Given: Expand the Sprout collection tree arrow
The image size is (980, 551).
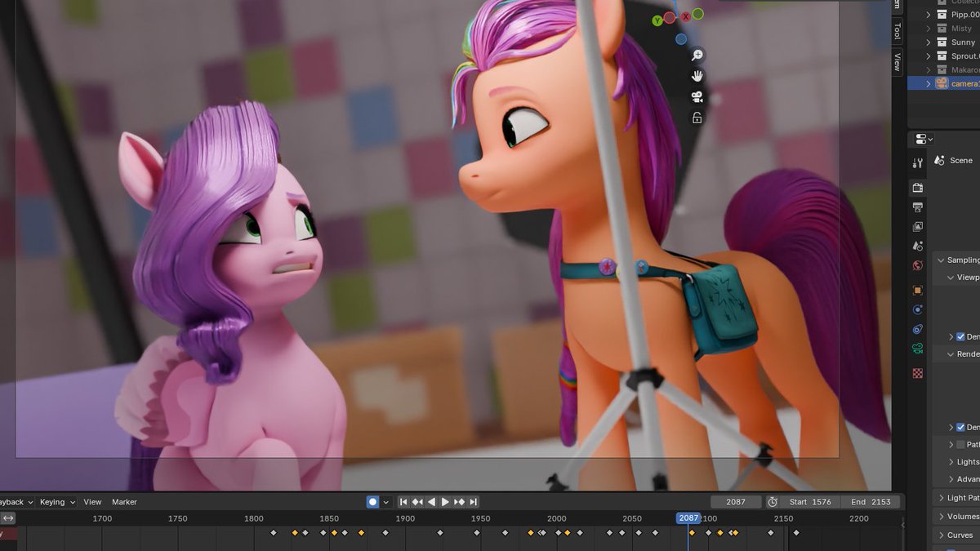Looking at the screenshot, I should (929, 56).
